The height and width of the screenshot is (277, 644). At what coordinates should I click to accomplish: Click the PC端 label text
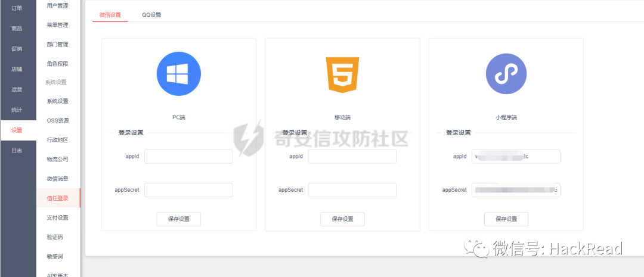[x=179, y=117]
